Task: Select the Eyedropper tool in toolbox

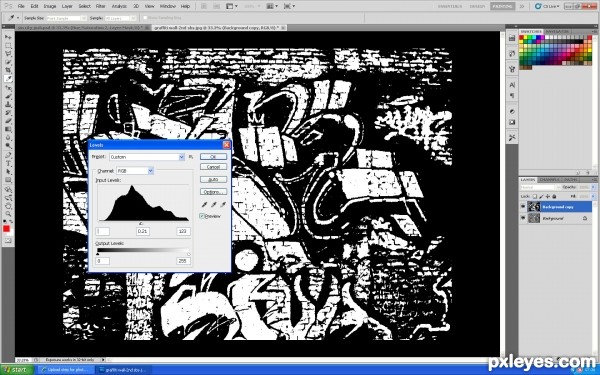Action: (8, 78)
